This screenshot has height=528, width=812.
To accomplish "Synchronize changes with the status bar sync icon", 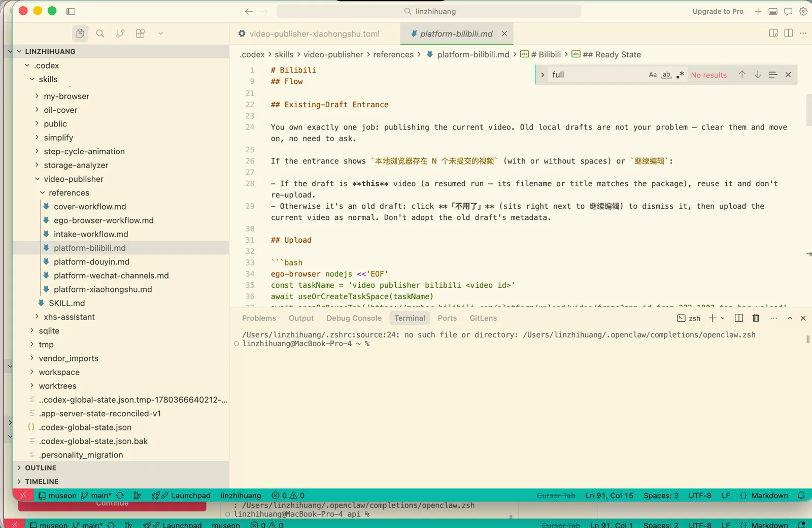I will [x=120, y=496].
